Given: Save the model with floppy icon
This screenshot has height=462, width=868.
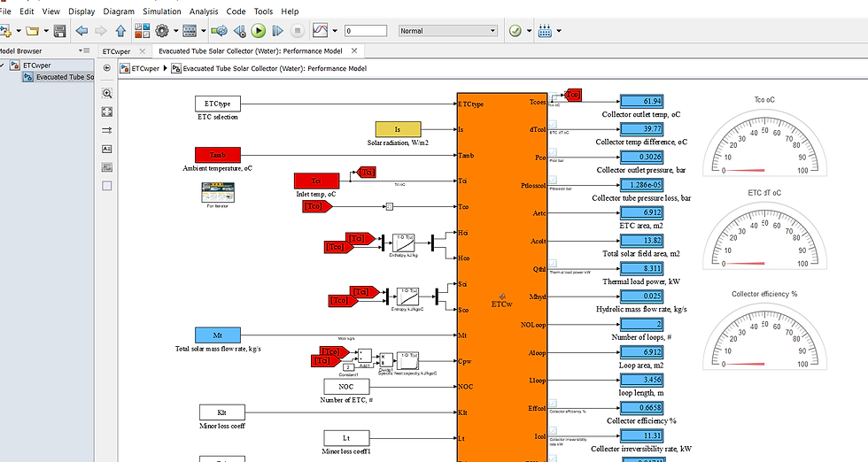Looking at the screenshot, I should point(60,31).
